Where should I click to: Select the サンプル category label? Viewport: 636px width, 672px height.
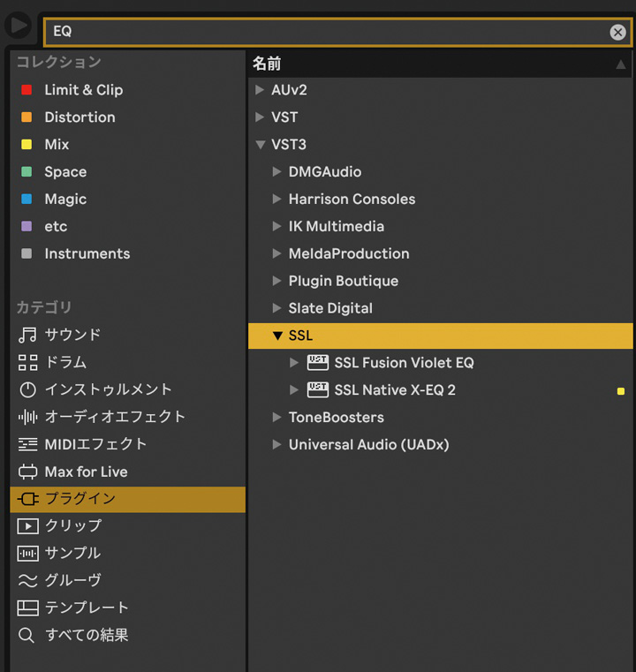(x=72, y=553)
